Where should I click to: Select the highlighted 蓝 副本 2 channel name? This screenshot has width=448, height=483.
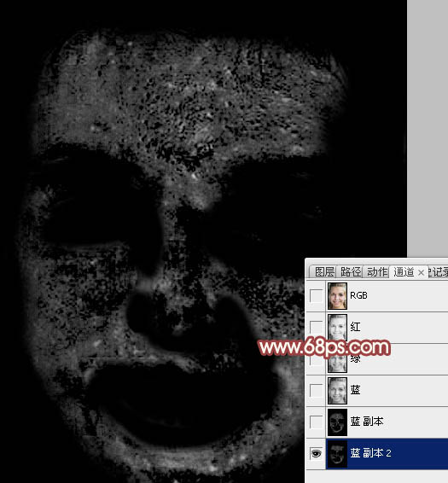[x=370, y=453]
